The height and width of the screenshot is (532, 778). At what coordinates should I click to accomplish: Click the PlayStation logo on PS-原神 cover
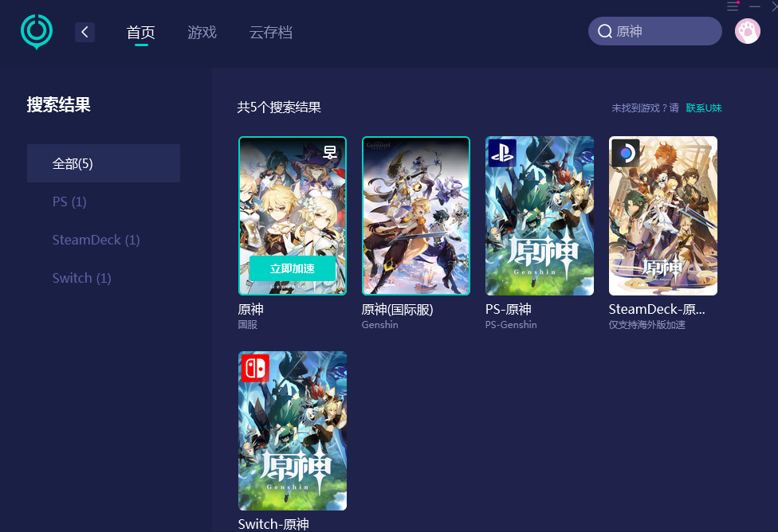502,153
